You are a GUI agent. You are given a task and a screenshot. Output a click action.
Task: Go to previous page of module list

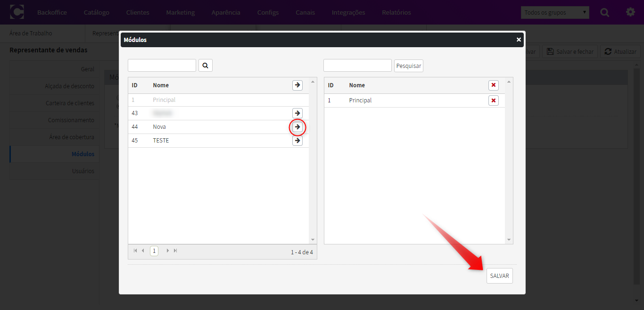(x=143, y=251)
